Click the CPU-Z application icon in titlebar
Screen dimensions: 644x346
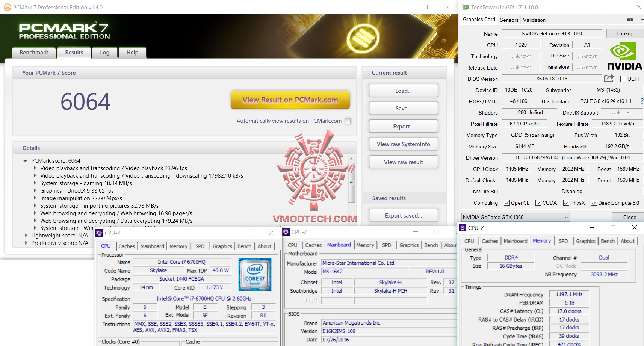[99, 233]
